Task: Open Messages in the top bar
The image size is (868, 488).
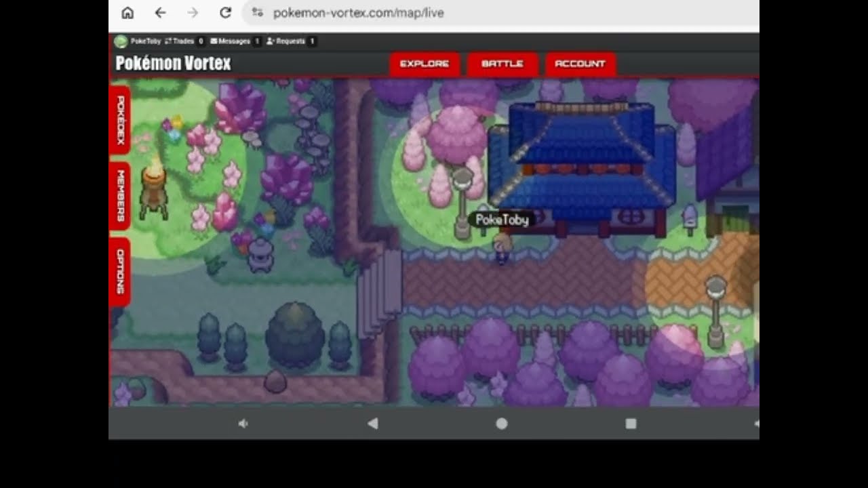Action: pos(235,41)
